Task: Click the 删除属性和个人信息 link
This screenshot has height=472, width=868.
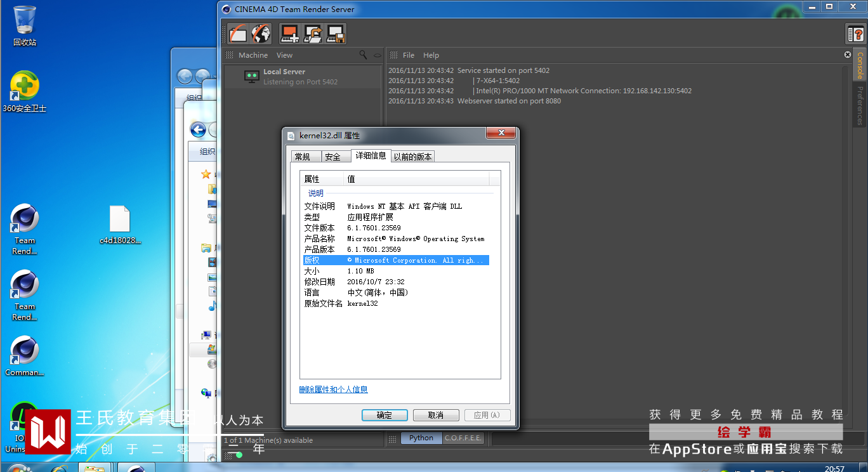Action: tap(334, 390)
